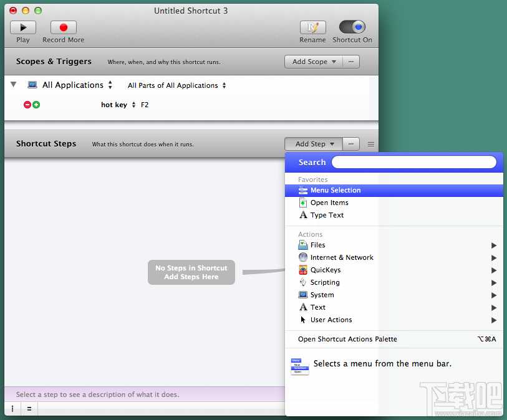Expand the User Actions submenu
The height and width of the screenshot is (420, 507).
pyautogui.click(x=394, y=320)
